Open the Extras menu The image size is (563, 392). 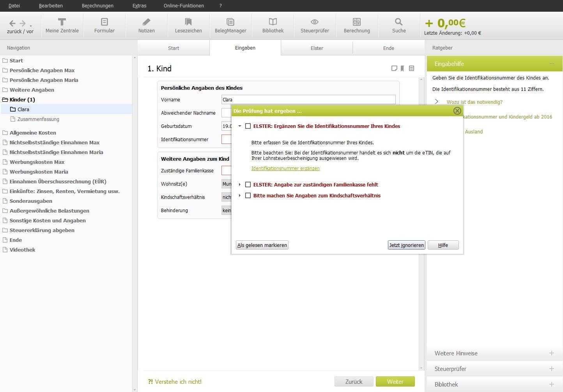139,5
